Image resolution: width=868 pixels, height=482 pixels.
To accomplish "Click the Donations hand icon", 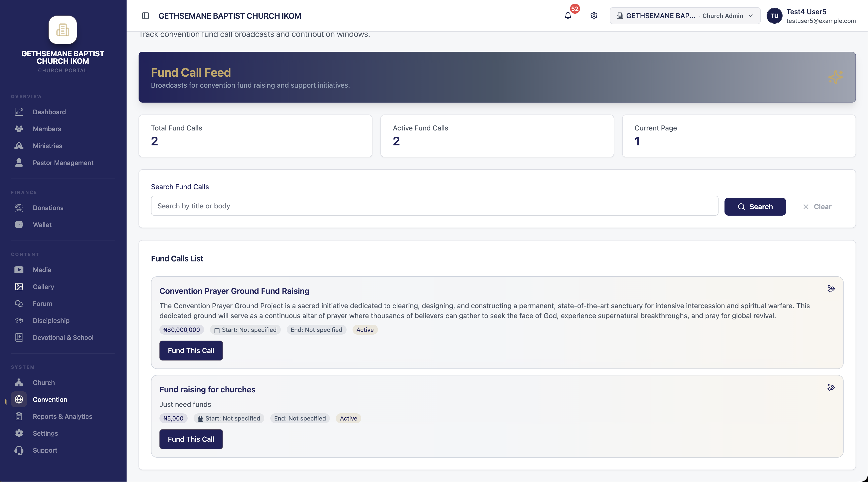I will coord(19,208).
